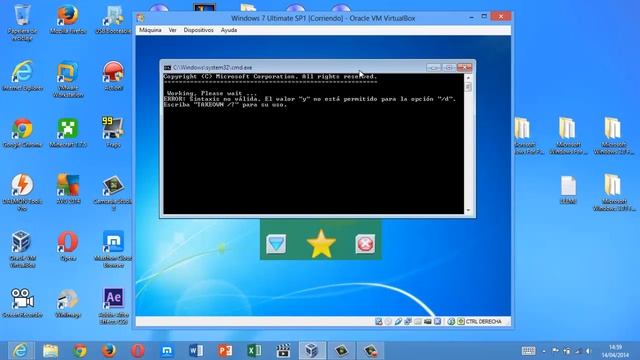The height and width of the screenshot is (360, 640).
Task: Click the cmd.exe title bar icon
Action: coord(167,67)
